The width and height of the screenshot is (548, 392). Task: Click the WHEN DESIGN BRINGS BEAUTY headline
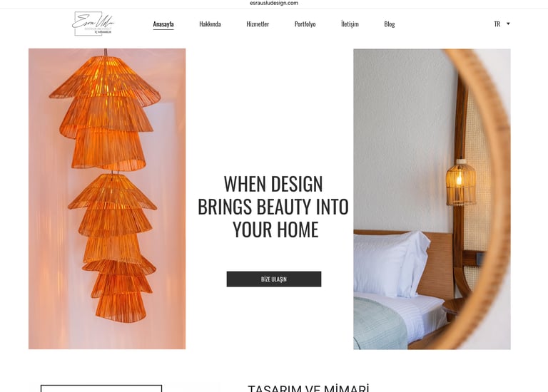[273, 206]
